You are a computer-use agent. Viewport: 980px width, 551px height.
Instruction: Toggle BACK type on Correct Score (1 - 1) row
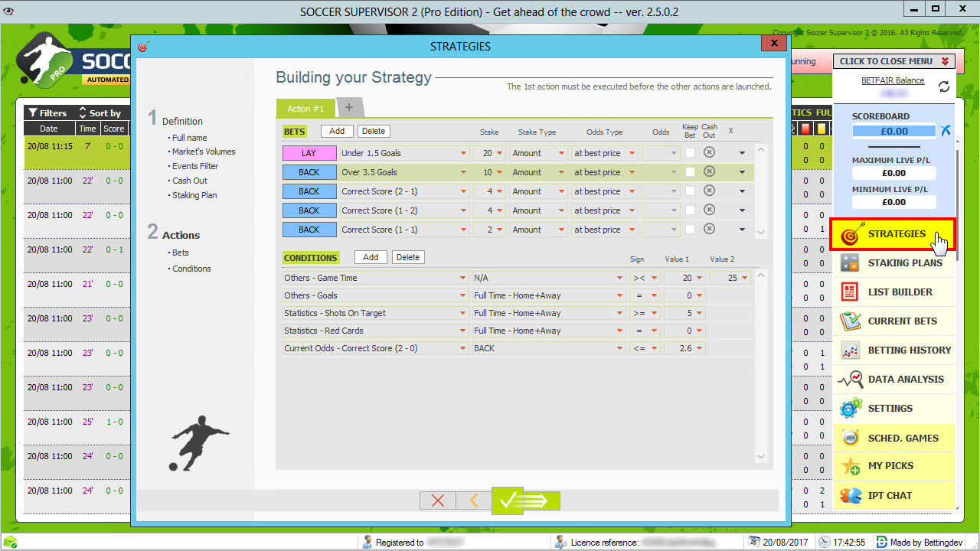(309, 230)
